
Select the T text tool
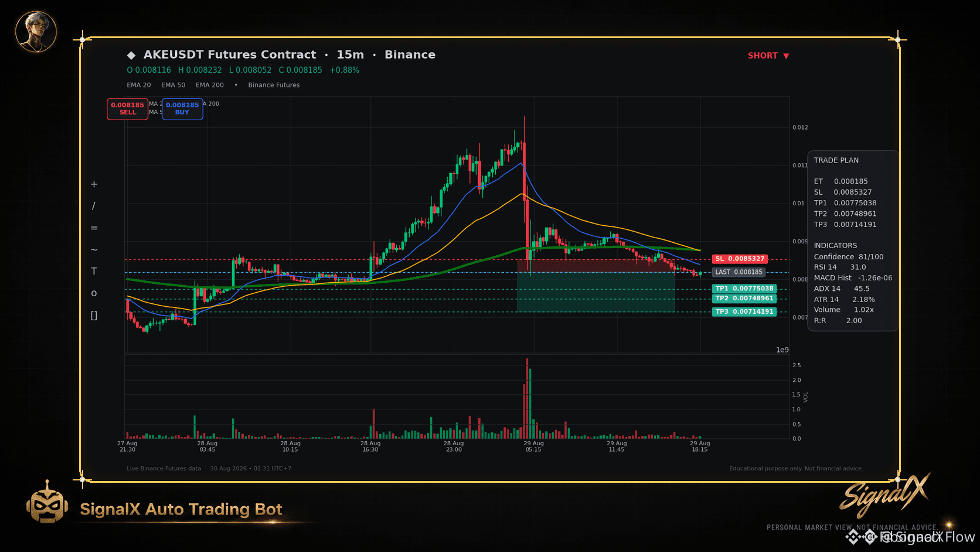coord(94,271)
